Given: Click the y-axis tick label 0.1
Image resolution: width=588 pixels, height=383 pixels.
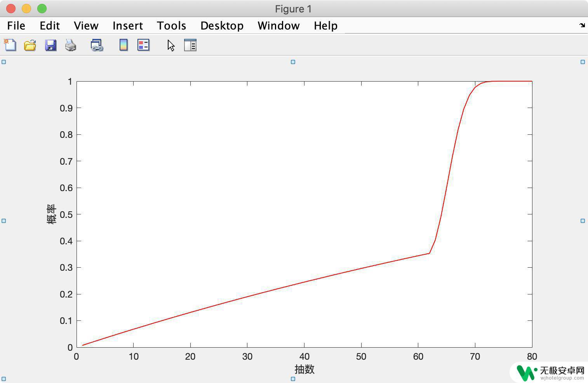Looking at the screenshot, I should point(66,321).
